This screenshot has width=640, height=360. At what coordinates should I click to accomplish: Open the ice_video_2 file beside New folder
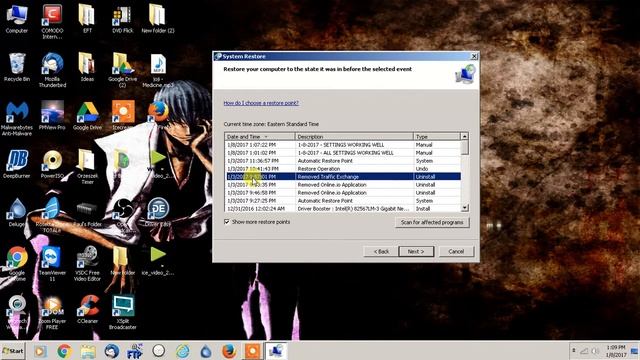point(158,261)
